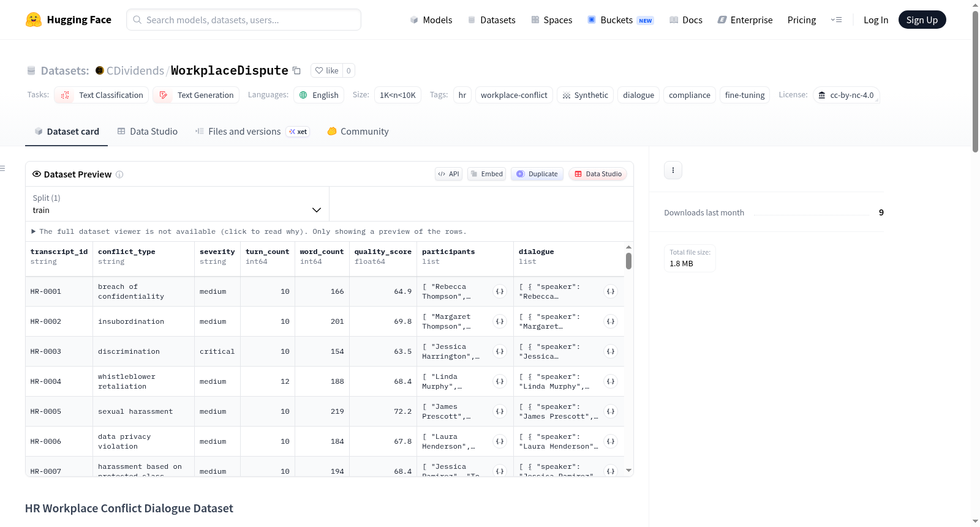Expand participants JSON for HR-0002 row
Screen dimensions: 980x527
click(500, 321)
